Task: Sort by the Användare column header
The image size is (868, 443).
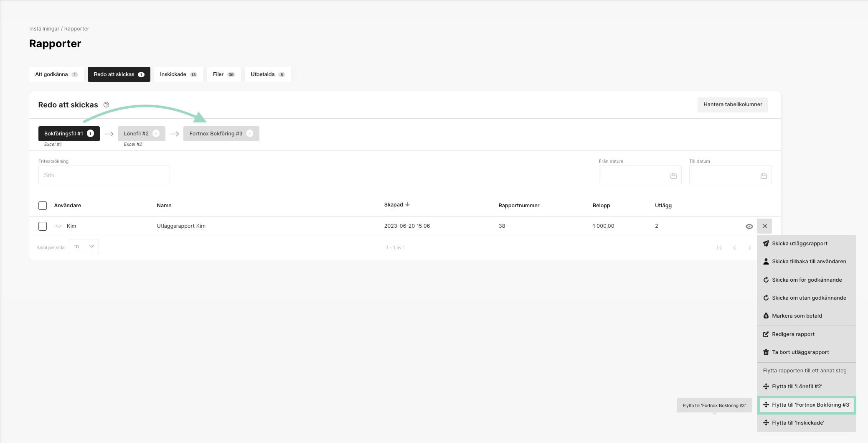Action: pos(67,206)
